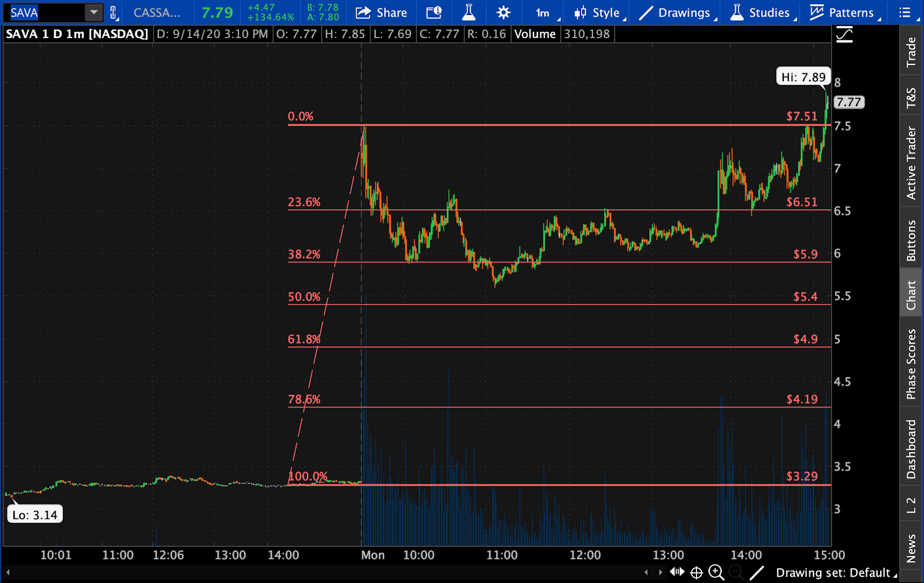The width and height of the screenshot is (924, 583).
Task: Click the 7.79 last price in header
Action: [x=217, y=13]
